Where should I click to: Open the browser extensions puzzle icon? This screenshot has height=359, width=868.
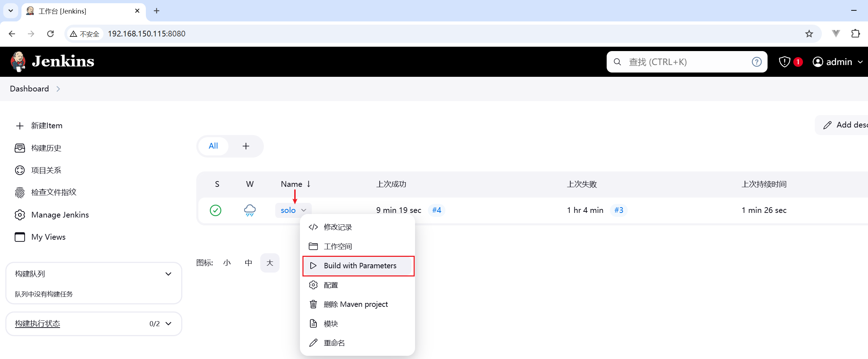coord(855,34)
